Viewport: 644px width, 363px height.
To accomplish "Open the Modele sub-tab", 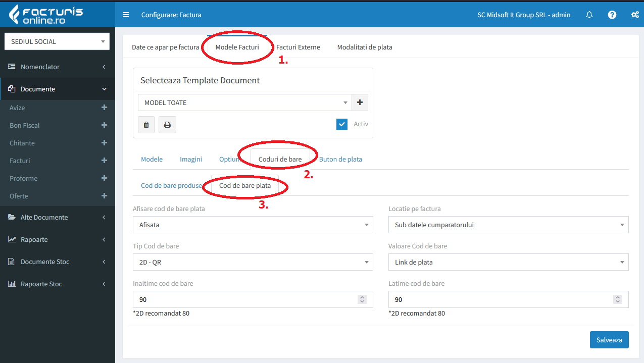I will click(152, 159).
